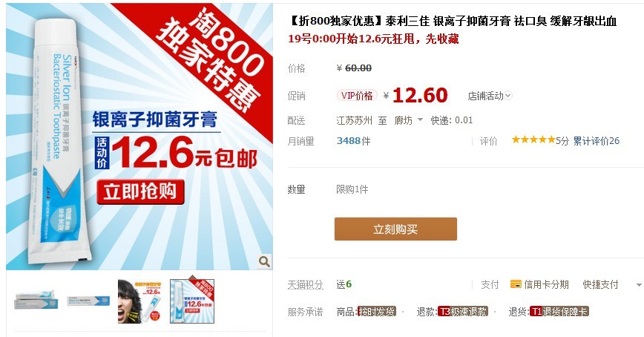Viewport: 644px width, 337px height.
Task: Click the 3488 monthly sales count
Action: tap(348, 141)
